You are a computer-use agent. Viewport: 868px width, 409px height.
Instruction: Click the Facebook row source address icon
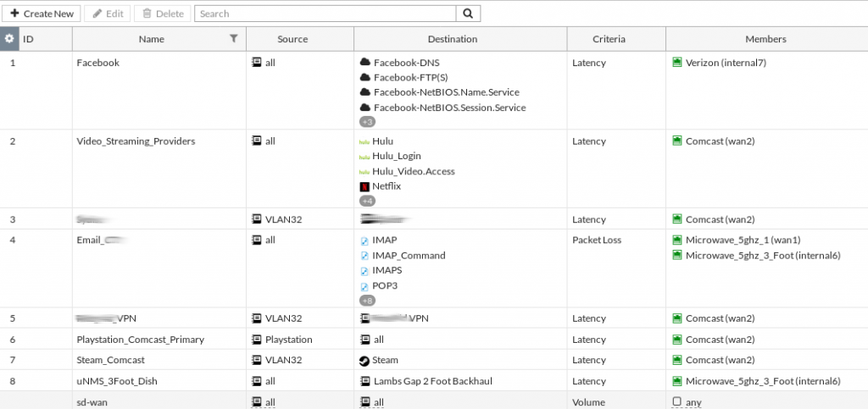tap(257, 63)
